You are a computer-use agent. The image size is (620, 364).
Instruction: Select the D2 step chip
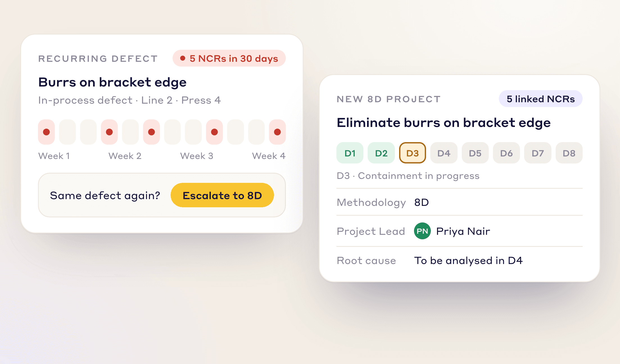click(x=381, y=153)
